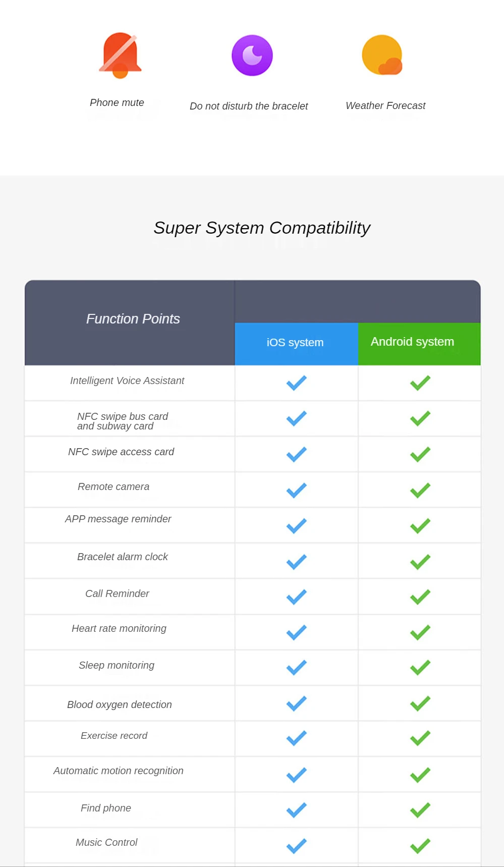Click the Exercise record row label

coord(114,736)
